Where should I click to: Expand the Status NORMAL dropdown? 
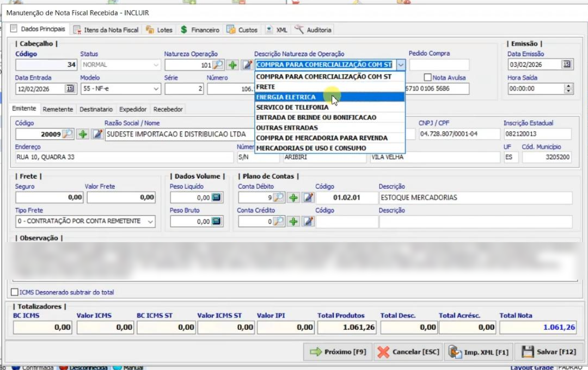(156, 65)
